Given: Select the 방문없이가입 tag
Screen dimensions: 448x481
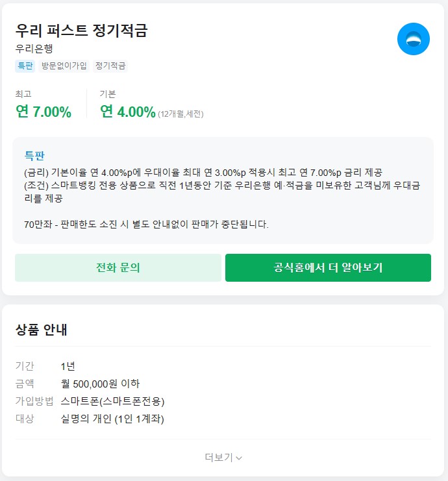Looking at the screenshot, I should coord(64,66).
